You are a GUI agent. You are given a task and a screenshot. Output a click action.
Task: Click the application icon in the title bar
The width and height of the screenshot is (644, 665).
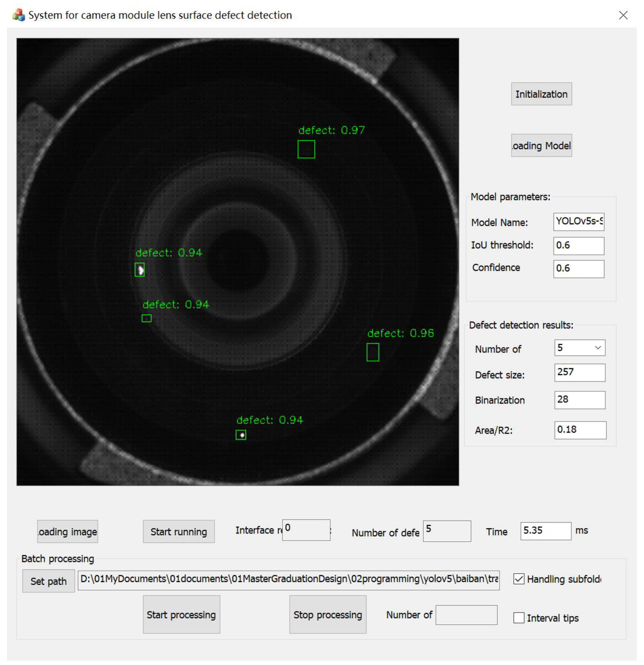(19, 15)
